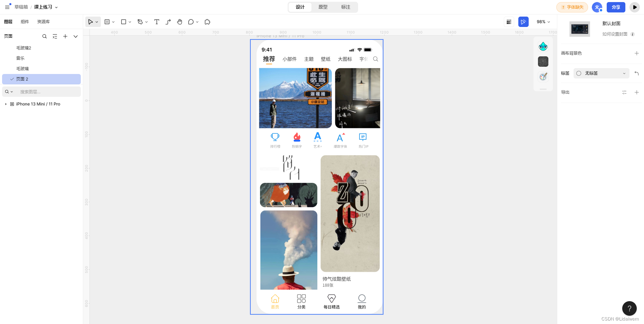Open the 98% zoom dropdown
This screenshot has height=324, width=644.
coord(543,22)
